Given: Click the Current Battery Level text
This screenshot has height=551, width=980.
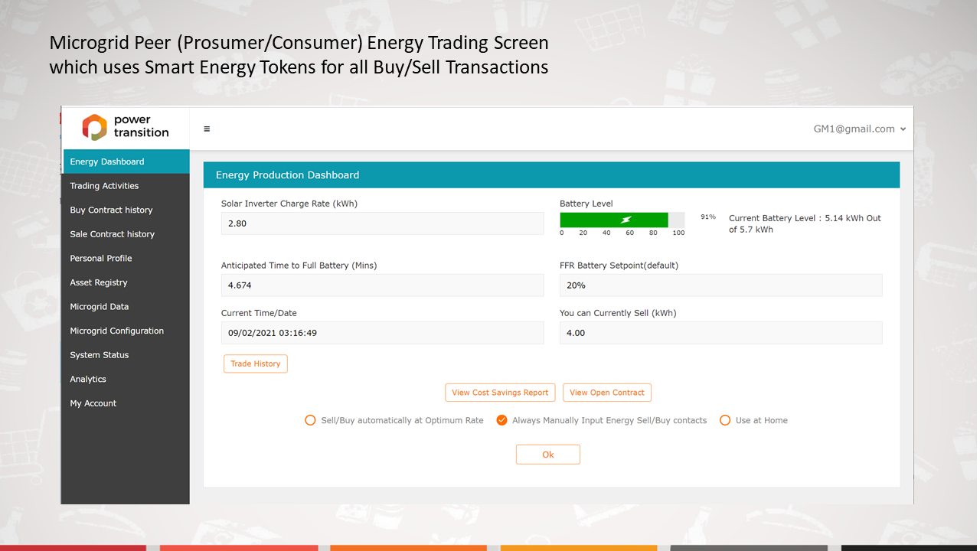Looking at the screenshot, I should pyautogui.click(x=805, y=223).
